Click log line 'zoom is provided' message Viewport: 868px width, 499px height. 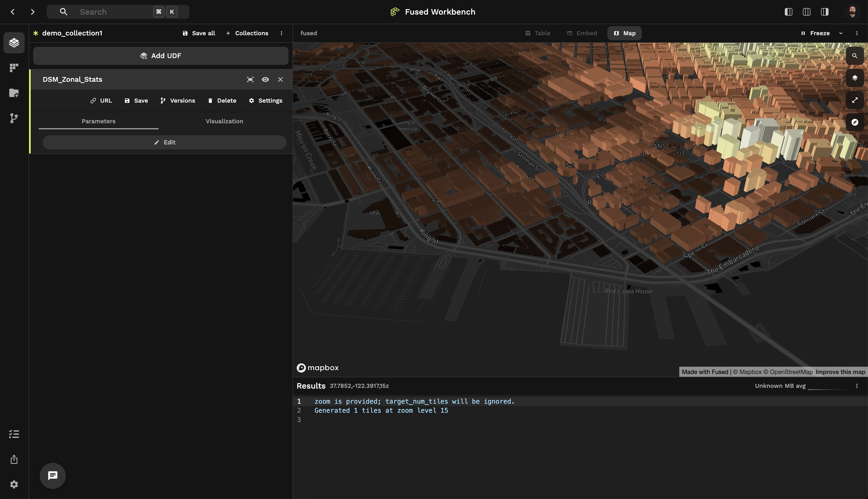[x=414, y=401]
